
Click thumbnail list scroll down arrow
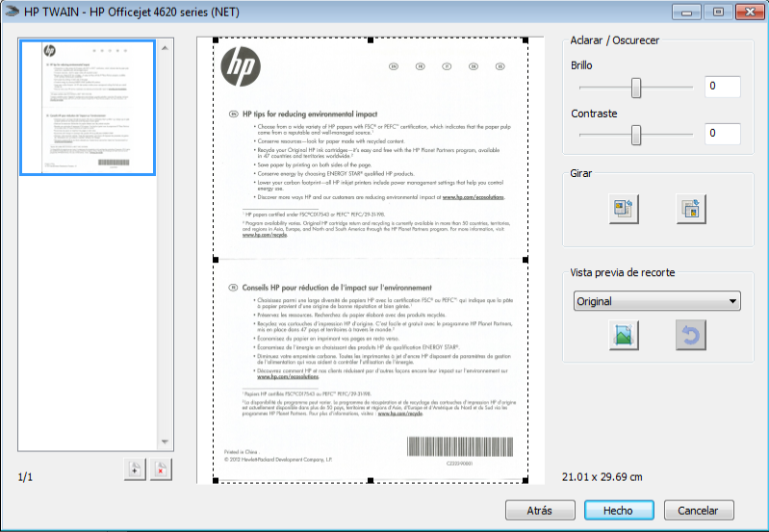[165, 442]
